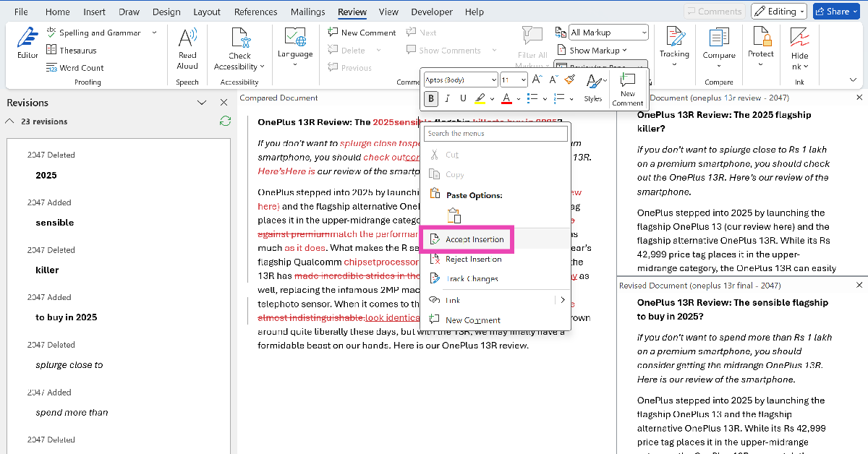868x454 pixels.
Task: Switch to the Insert tab
Action: pyautogui.click(x=94, y=12)
